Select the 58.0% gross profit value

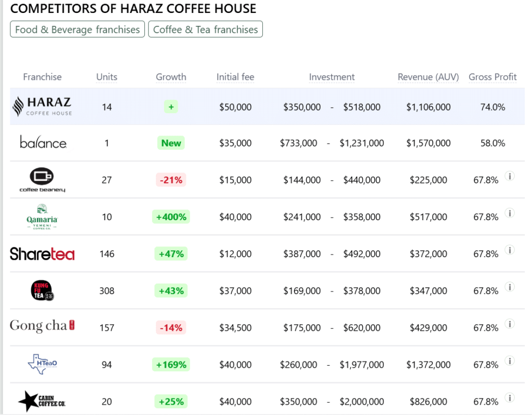coord(493,143)
